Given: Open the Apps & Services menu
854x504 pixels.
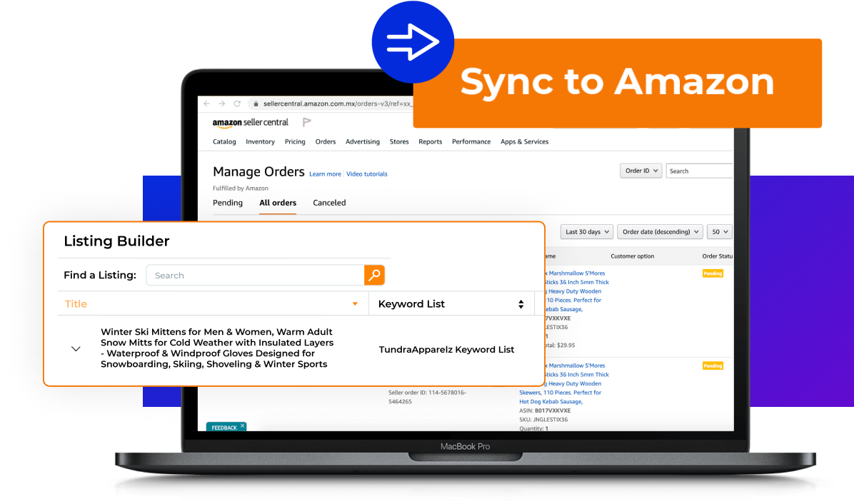Looking at the screenshot, I should click(525, 141).
